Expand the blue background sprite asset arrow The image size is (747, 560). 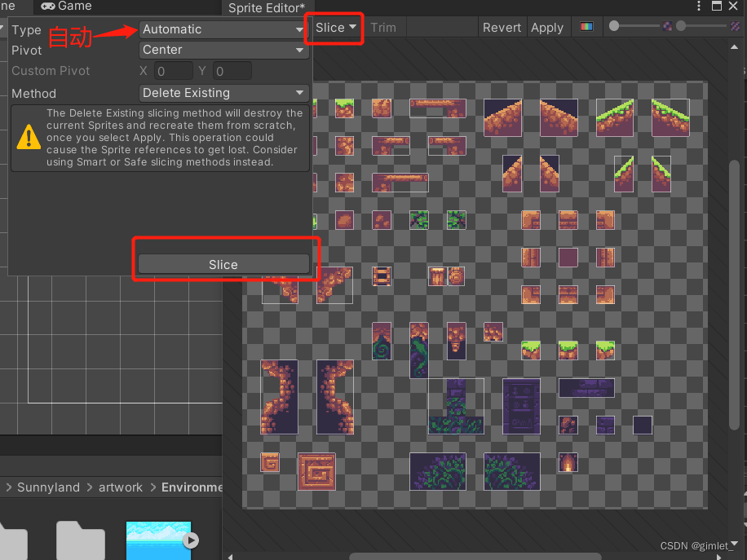tap(191, 540)
